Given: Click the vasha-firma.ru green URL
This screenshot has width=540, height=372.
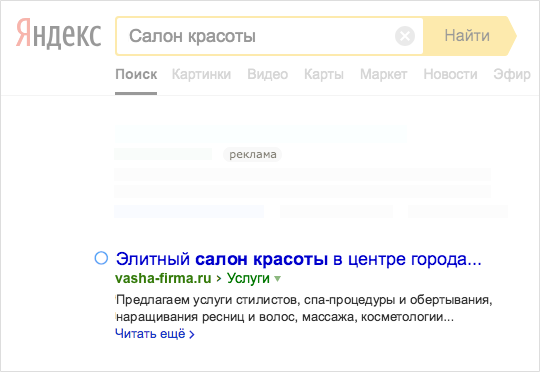Looking at the screenshot, I should pyautogui.click(x=163, y=278).
